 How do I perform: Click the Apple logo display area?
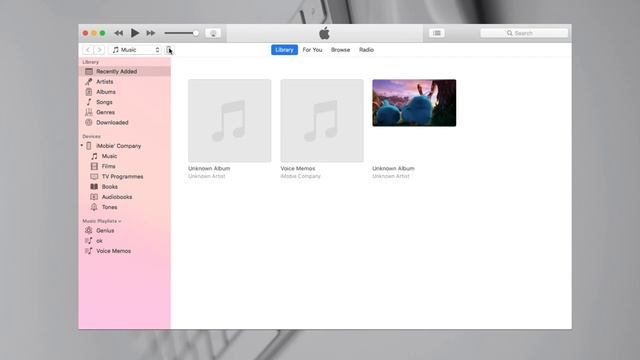pos(324,33)
